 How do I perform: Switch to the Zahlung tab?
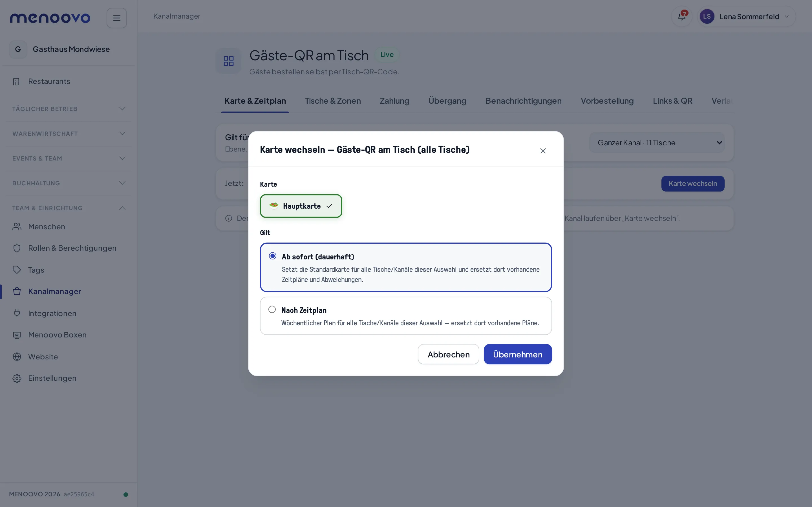pos(394,101)
